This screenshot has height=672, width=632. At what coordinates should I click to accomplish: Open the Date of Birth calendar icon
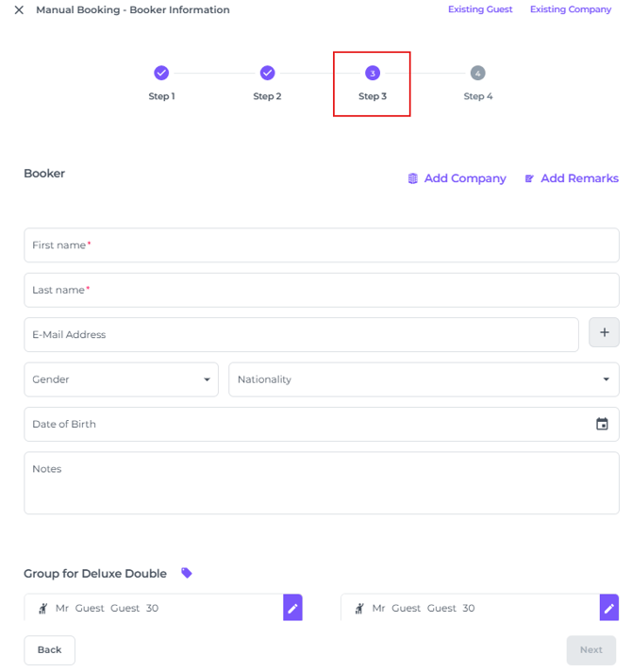pyautogui.click(x=602, y=424)
